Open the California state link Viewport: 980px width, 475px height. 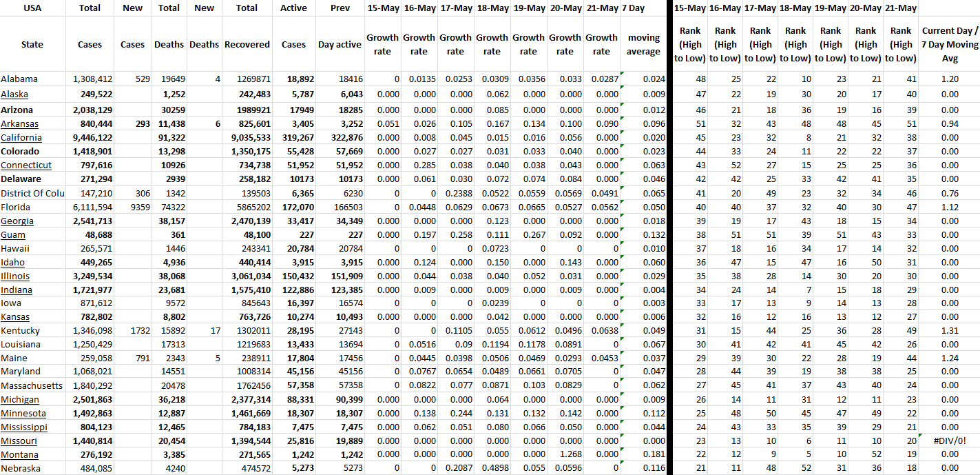click(x=21, y=138)
